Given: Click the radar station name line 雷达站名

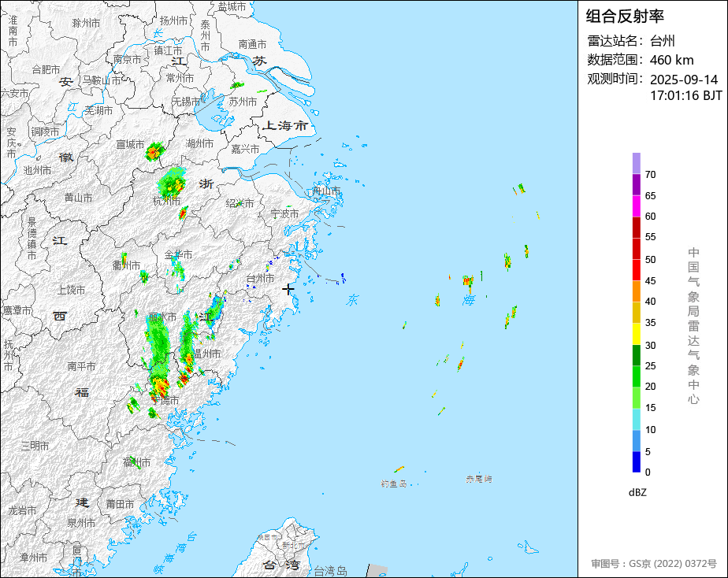Looking at the screenshot, I should [x=631, y=41].
